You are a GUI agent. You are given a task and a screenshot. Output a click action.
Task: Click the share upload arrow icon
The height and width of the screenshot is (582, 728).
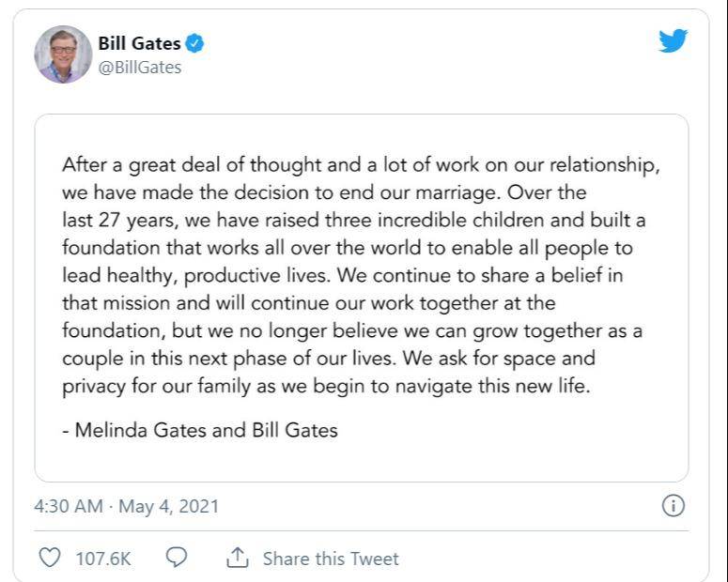coord(238,557)
